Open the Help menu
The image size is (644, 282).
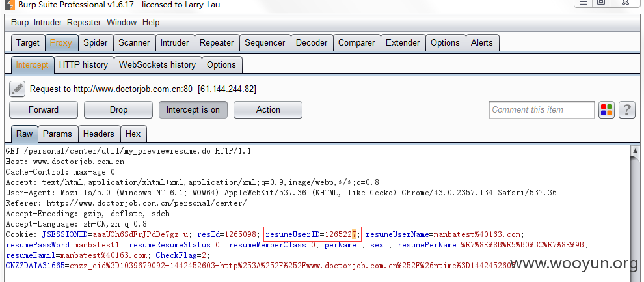(x=151, y=23)
